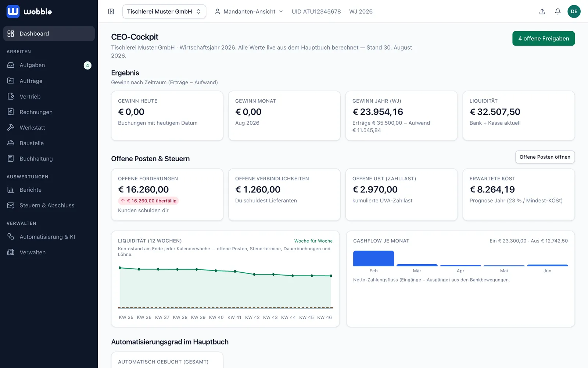
Task: Open the export/share icon in the top bar
Action: 542,11
